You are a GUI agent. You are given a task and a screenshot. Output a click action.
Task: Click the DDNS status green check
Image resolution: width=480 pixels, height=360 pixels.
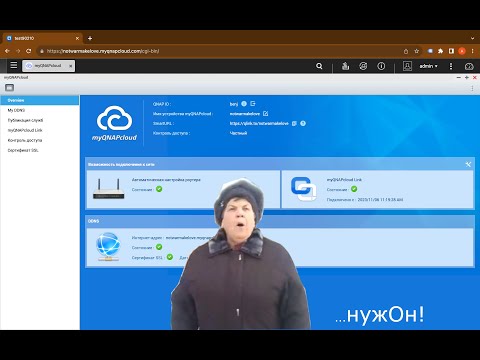pos(159,247)
